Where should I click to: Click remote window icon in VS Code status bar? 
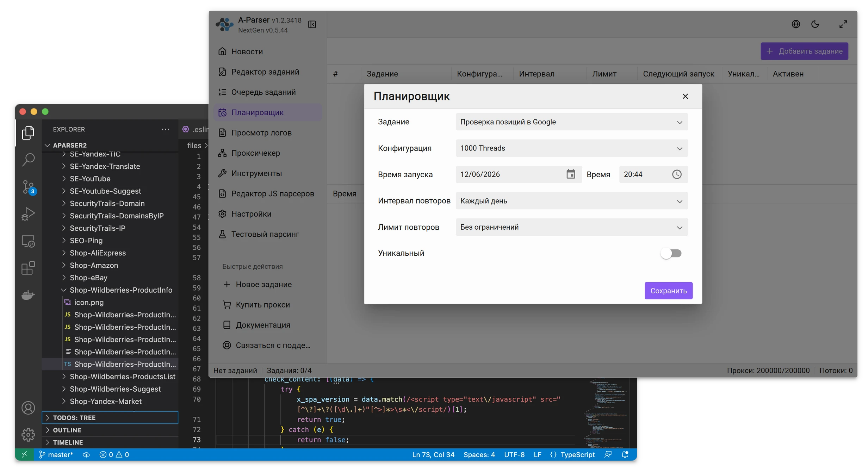(x=24, y=455)
